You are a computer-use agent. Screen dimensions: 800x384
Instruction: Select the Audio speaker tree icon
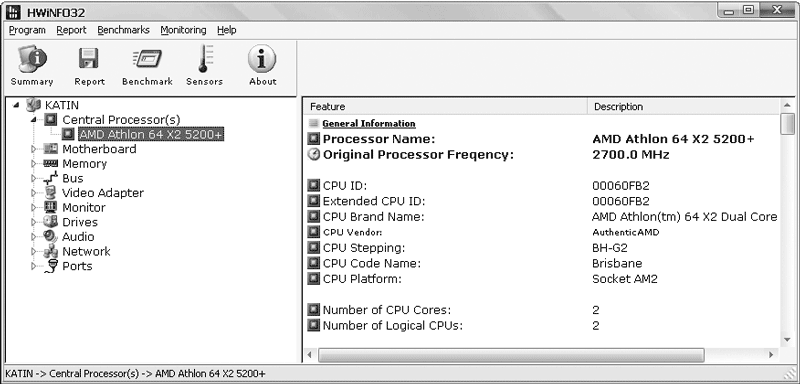click(50, 237)
